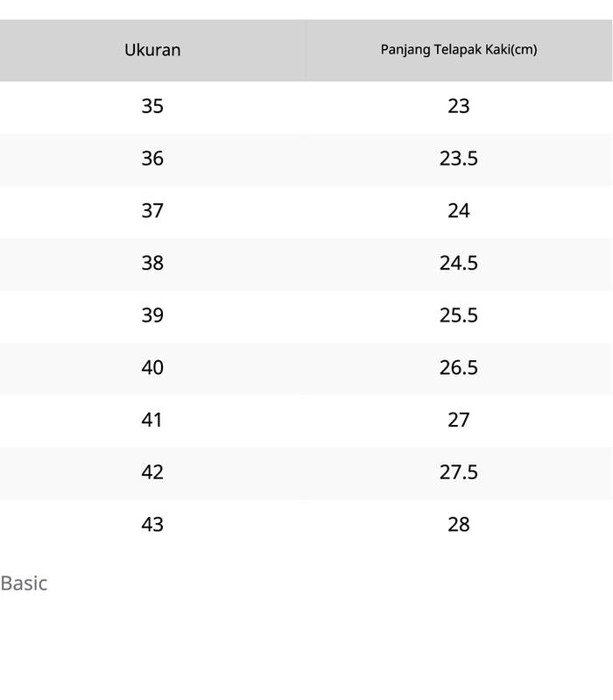
Task: Click the Ukuran column header
Action: click(x=152, y=50)
